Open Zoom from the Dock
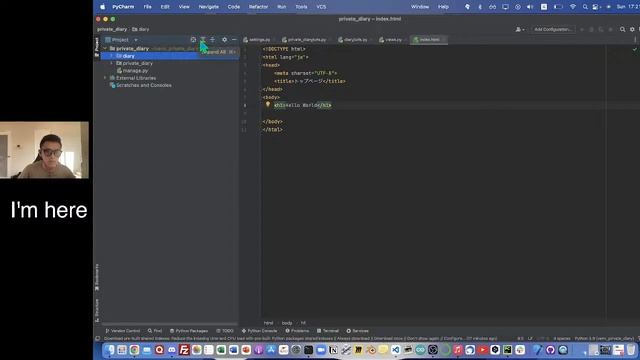Image resolution: width=640 pixels, height=360 pixels. click(321, 350)
